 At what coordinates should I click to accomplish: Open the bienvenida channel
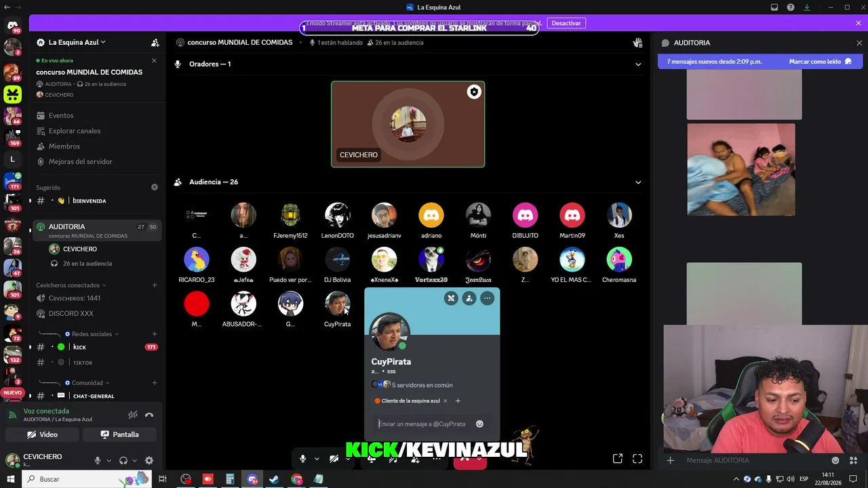click(96, 201)
